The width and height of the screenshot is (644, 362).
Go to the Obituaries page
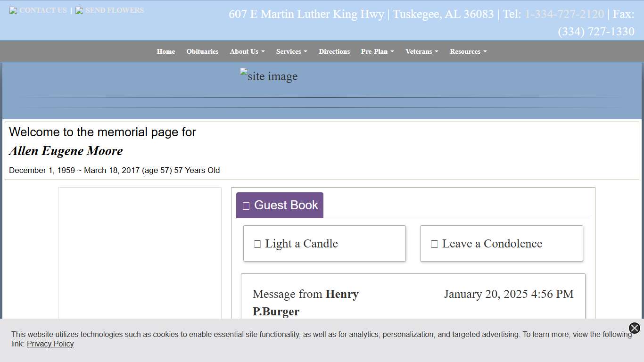click(x=202, y=51)
